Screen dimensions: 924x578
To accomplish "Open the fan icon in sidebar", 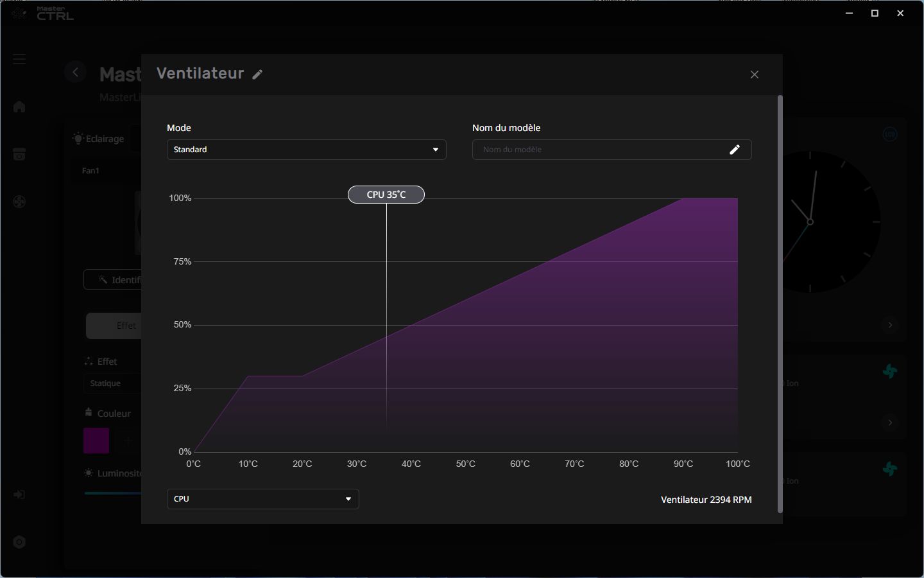I will coord(19,202).
